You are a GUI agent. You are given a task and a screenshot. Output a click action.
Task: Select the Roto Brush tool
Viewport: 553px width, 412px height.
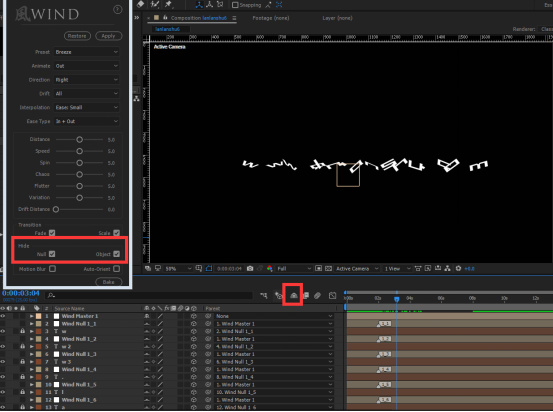[155, 4]
